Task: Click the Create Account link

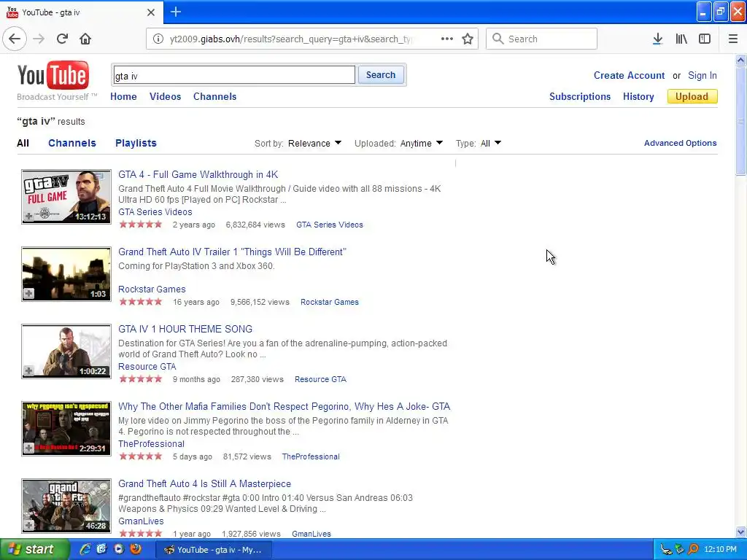Action: pyautogui.click(x=629, y=76)
